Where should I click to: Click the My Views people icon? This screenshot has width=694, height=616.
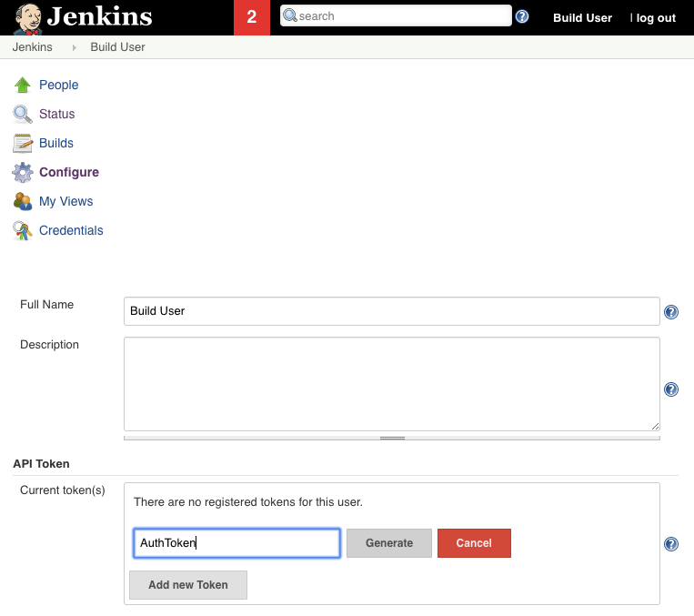click(22, 201)
